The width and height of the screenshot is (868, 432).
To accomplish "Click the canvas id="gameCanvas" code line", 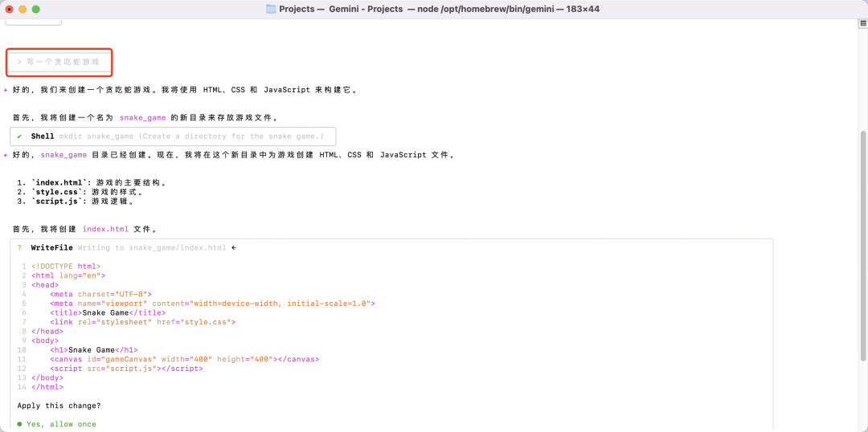I will coord(184,360).
